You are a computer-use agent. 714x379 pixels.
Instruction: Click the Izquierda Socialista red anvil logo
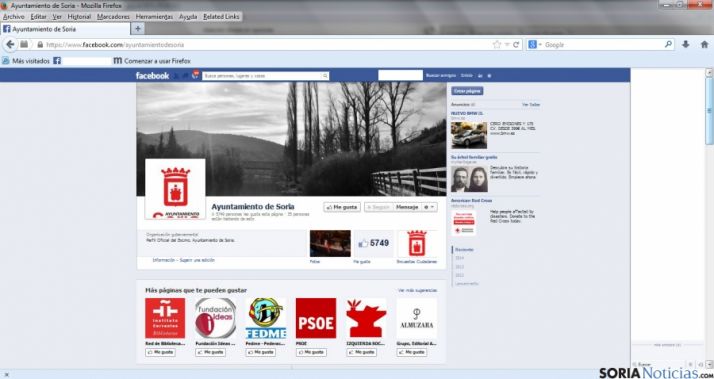[x=366, y=318]
